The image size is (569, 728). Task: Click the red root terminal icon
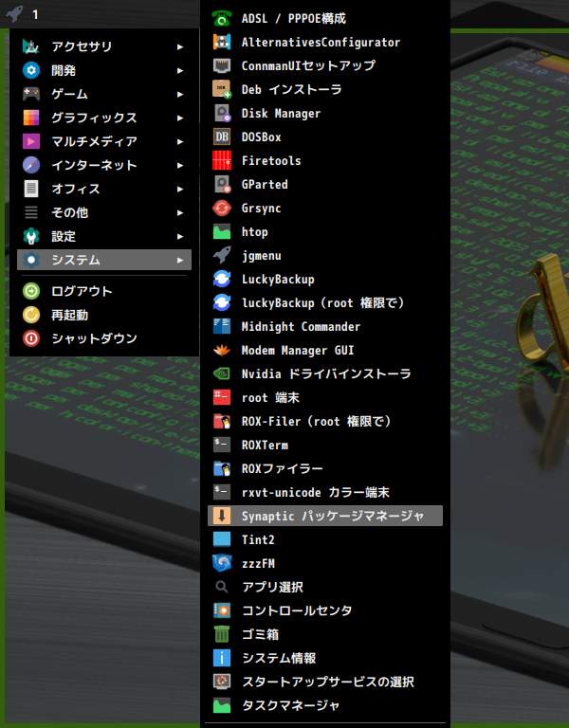pyautogui.click(x=222, y=397)
